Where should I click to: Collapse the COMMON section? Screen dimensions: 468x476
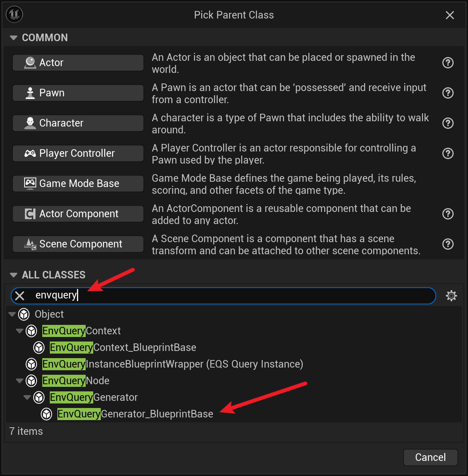pos(14,38)
